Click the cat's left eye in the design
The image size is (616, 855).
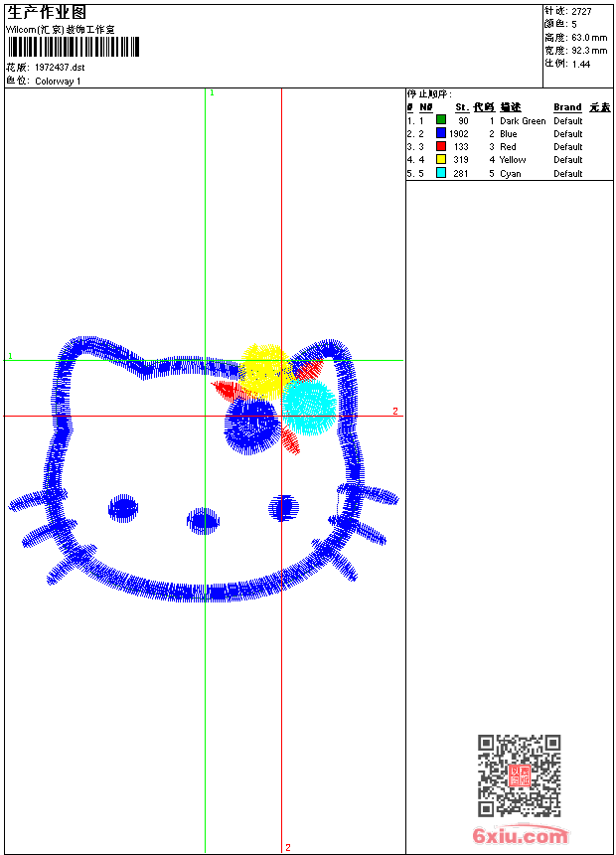(123, 508)
